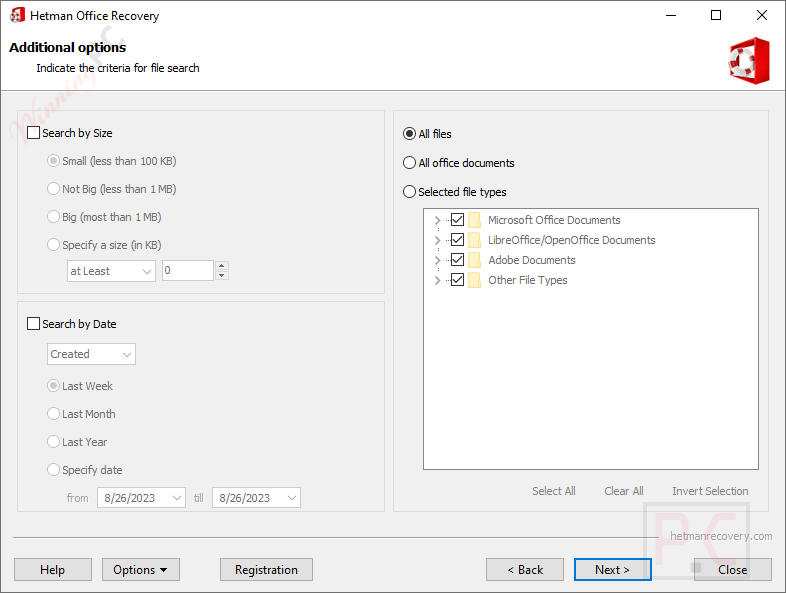786x593 pixels.
Task: Click the Adobe Documents folder icon
Action: [x=474, y=260]
